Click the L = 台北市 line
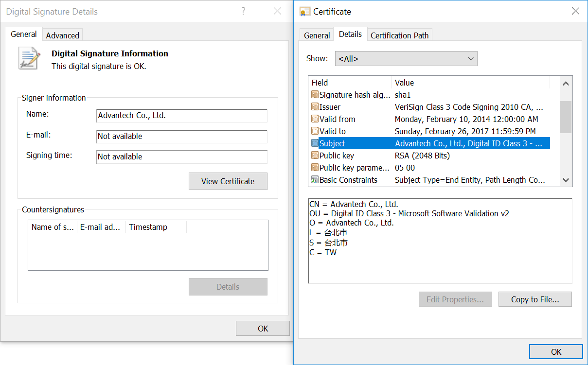 pos(328,233)
